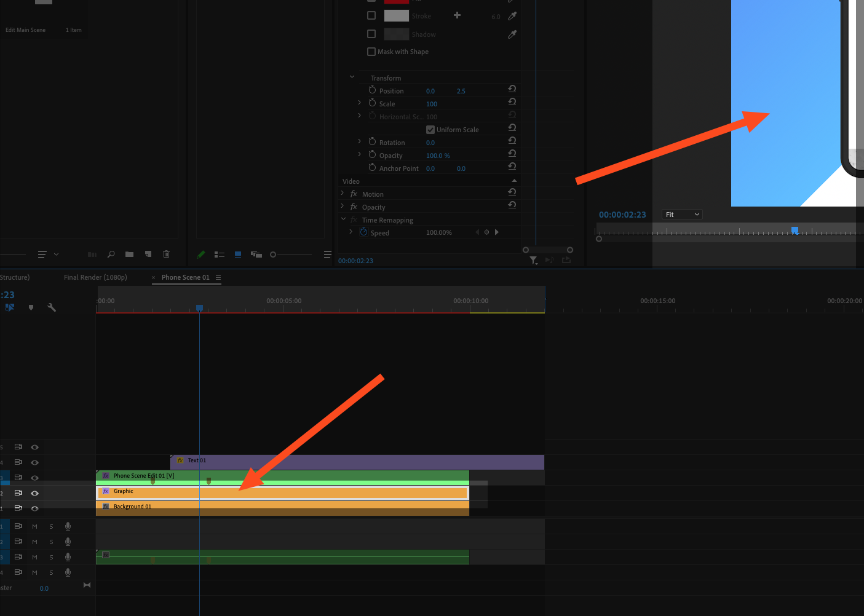Open Timeline wrench display settings
This screenshot has height=616, width=864.
click(x=52, y=307)
